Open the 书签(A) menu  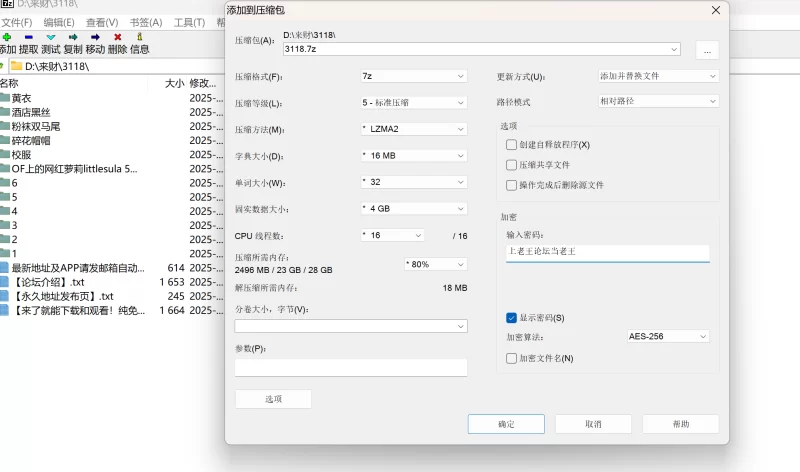(x=146, y=22)
